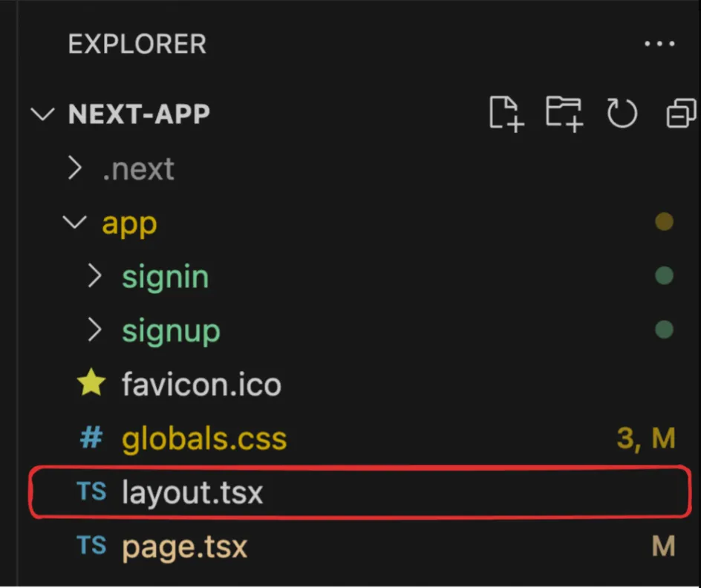The width and height of the screenshot is (701, 588).
Task: Click the New File icon
Action: click(x=506, y=114)
